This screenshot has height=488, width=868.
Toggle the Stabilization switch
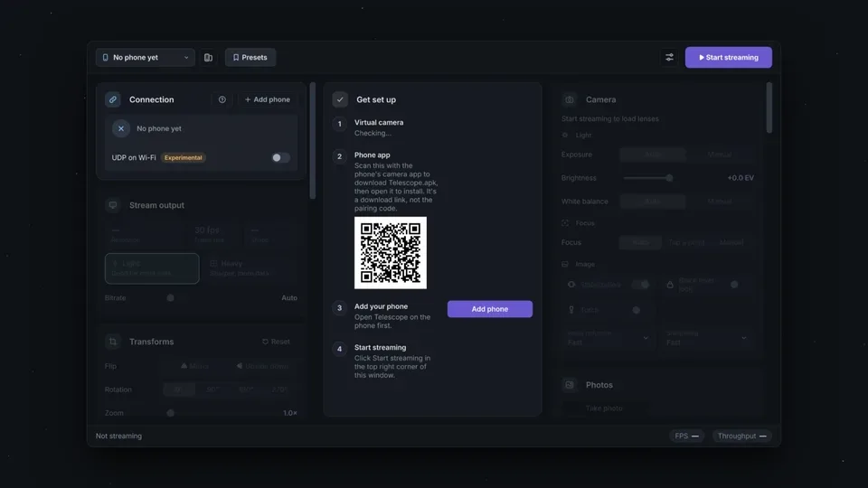tap(640, 285)
